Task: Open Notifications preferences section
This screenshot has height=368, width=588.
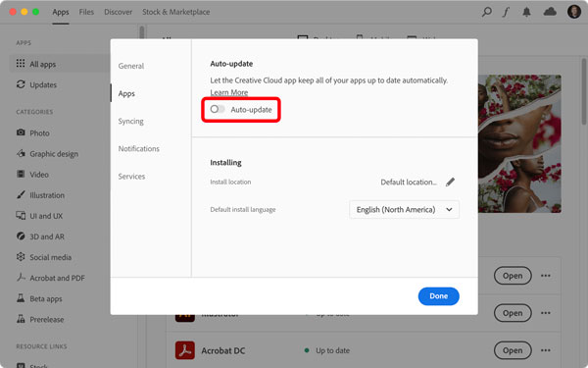Action: click(139, 149)
